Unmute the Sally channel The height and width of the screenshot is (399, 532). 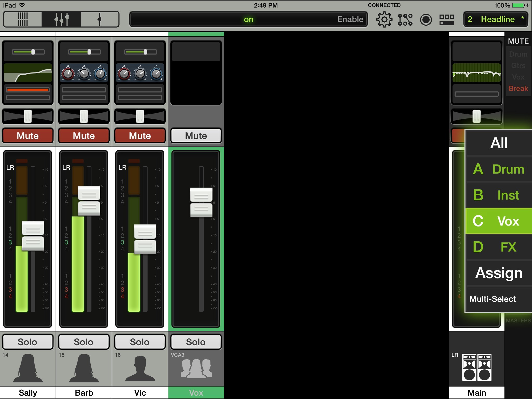pos(28,136)
